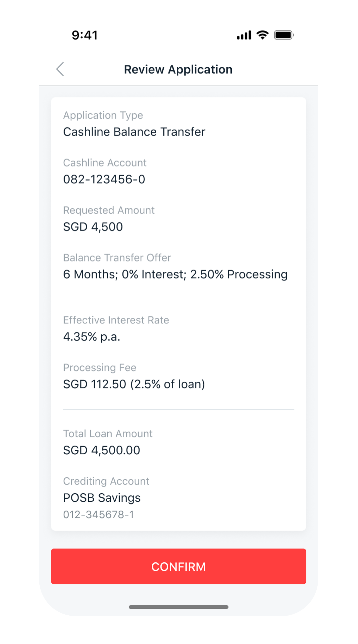Tap the Effective Interest Rate label
This screenshot has width=358, height=644.
point(116,320)
